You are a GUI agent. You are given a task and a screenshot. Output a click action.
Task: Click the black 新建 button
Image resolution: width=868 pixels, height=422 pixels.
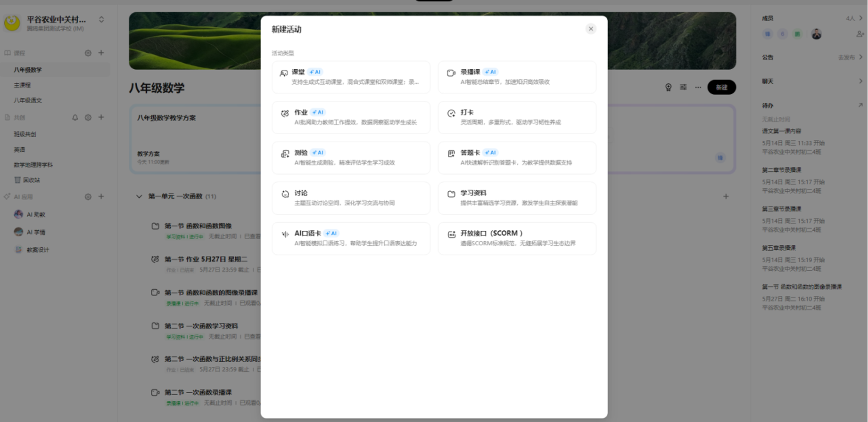click(721, 87)
